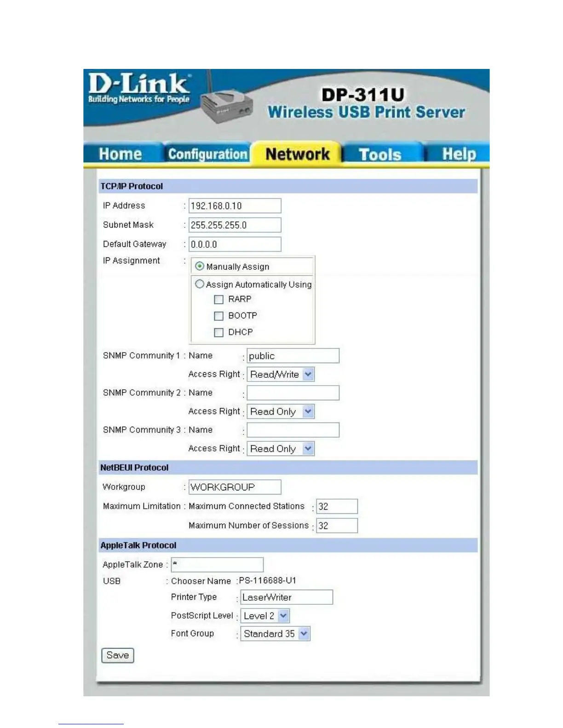Click the AppleTalk Protocol section header
563x728 pixels.
click(288, 546)
